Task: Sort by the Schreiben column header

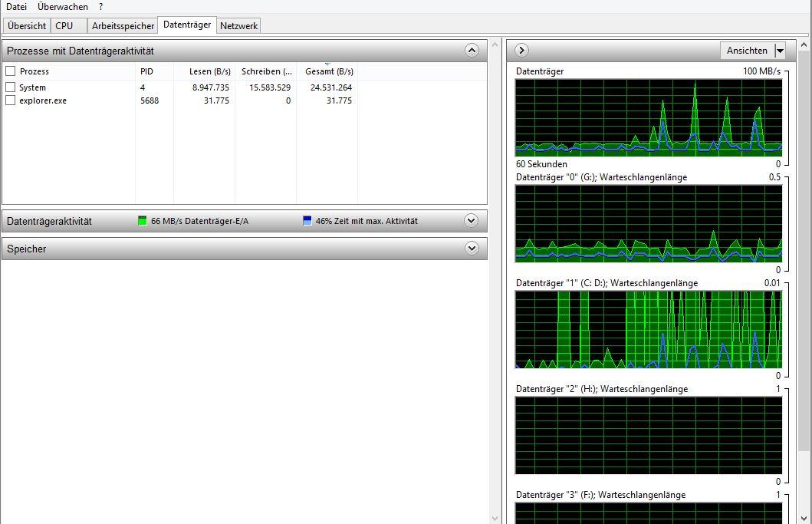Action: coord(266,71)
